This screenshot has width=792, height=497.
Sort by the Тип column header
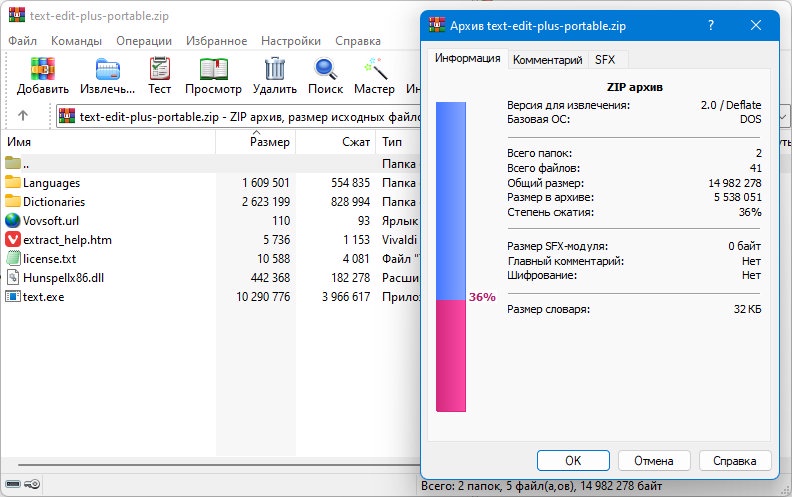click(x=398, y=142)
